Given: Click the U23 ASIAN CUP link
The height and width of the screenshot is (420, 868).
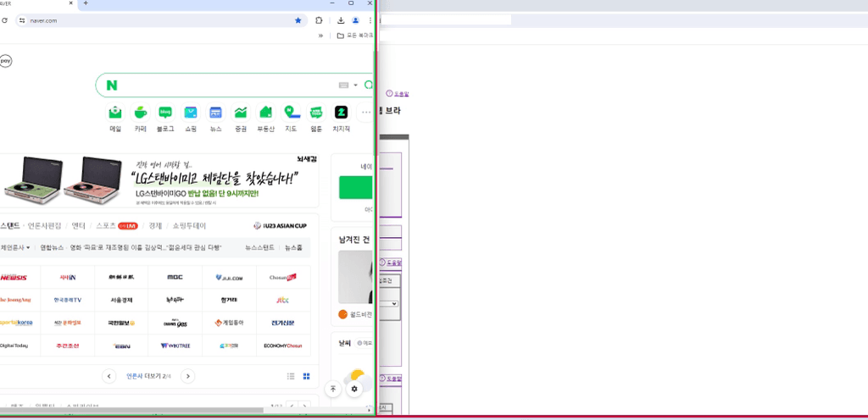Looking at the screenshot, I should 280,225.
